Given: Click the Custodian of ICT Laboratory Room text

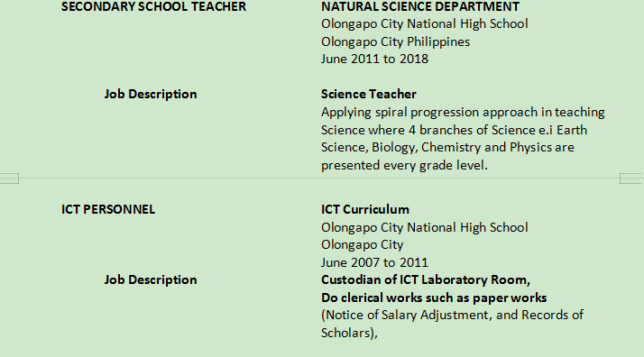Looking at the screenshot, I should pos(426,279).
